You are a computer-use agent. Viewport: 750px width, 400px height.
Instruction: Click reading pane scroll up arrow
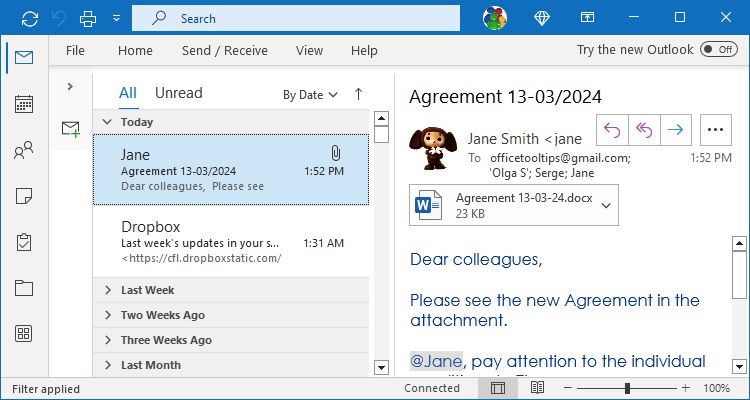(739, 243)
